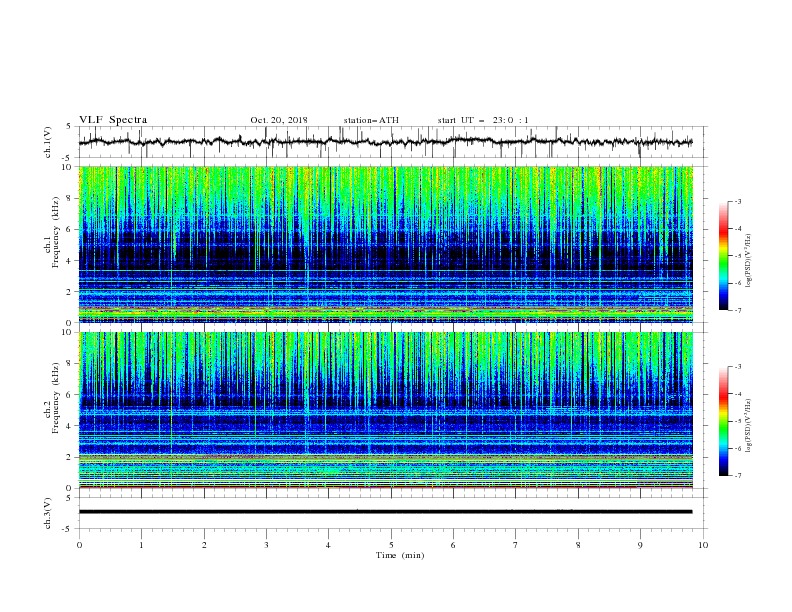792x612 pixels.
Task: Click the 'VLF Spectra' title text
Action: [x=113, y=120]
